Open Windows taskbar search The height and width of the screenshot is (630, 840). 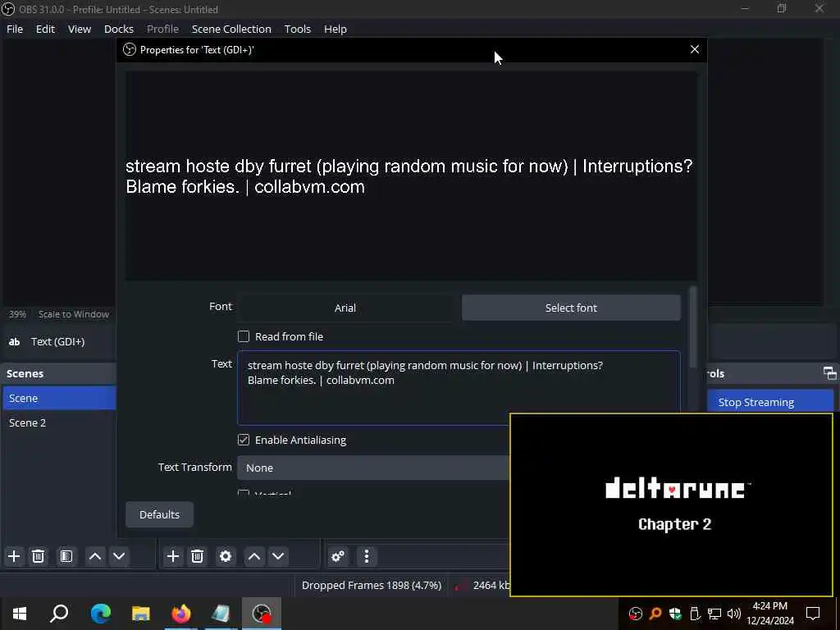click(x=59, y=614)
